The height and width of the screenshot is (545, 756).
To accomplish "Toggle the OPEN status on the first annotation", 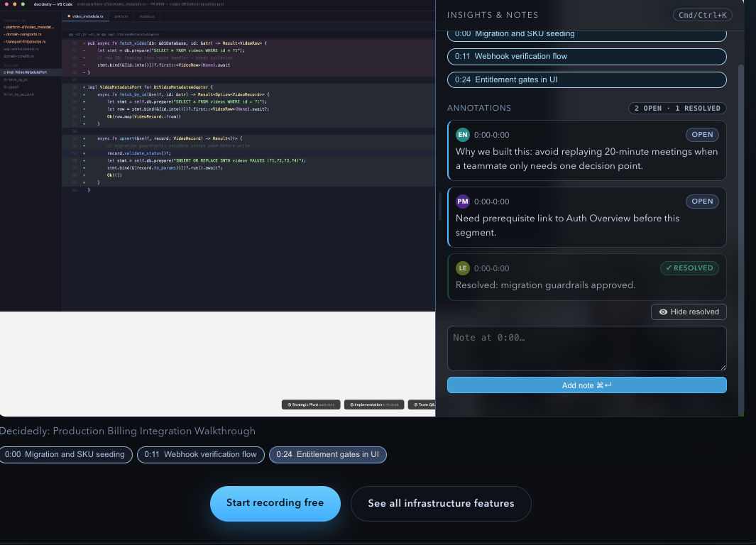I will coord(702,135).
